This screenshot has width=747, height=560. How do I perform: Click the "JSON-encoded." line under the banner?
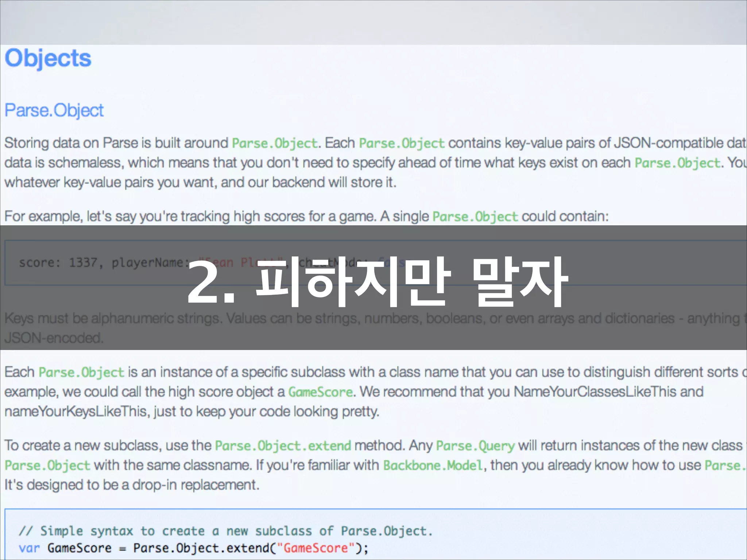(x=54, y=338)
